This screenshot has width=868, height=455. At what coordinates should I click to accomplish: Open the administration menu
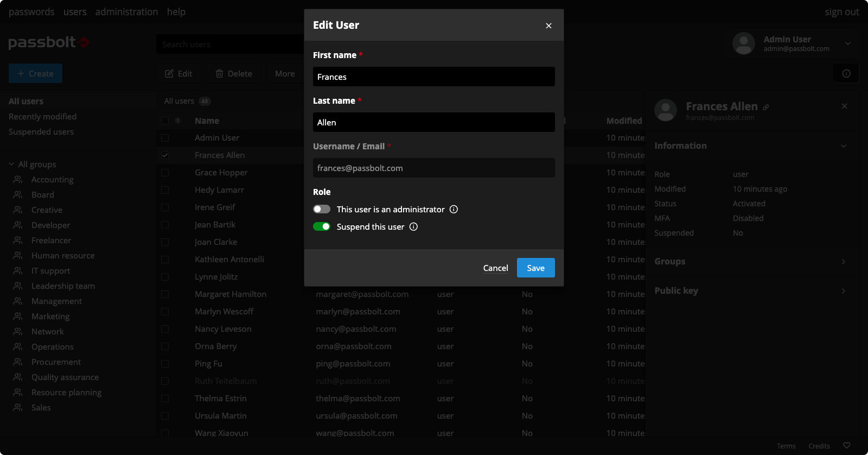[126, 11]
